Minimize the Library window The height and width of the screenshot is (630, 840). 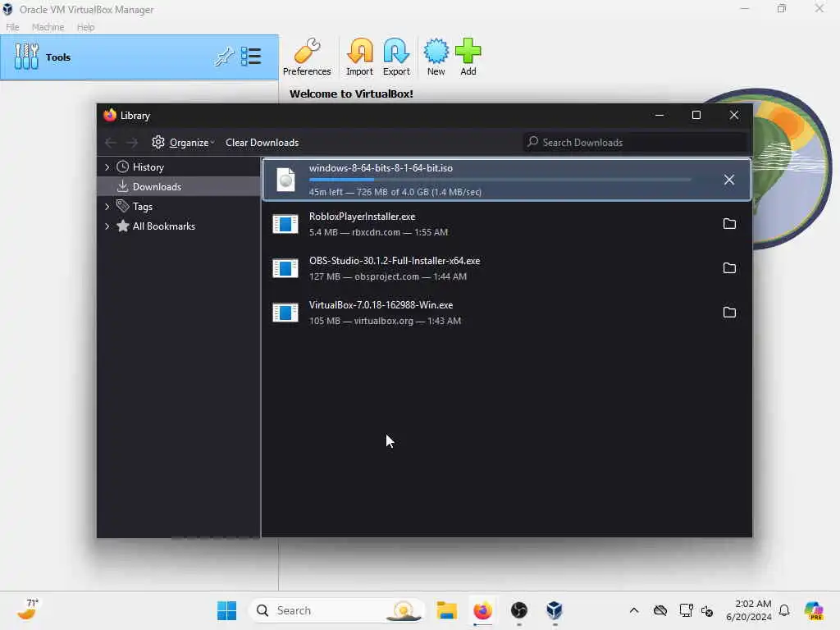[660, 115]
